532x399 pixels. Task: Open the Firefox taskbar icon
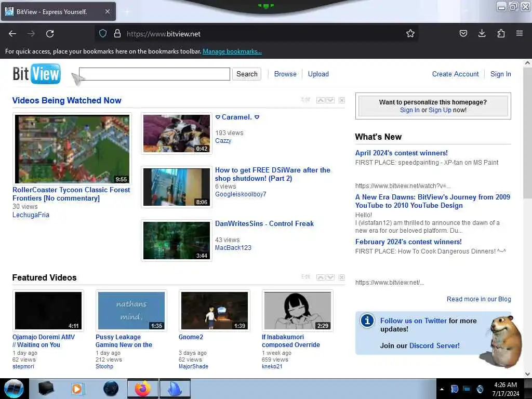143,389
